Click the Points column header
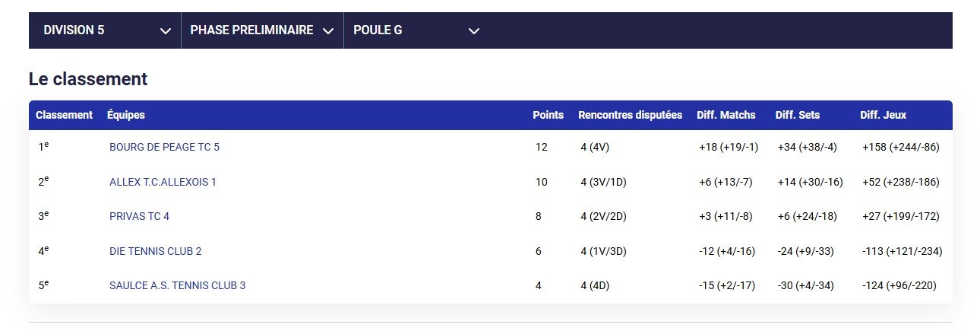The width and height of the screenshot is (980, 334). coord(548,115)
